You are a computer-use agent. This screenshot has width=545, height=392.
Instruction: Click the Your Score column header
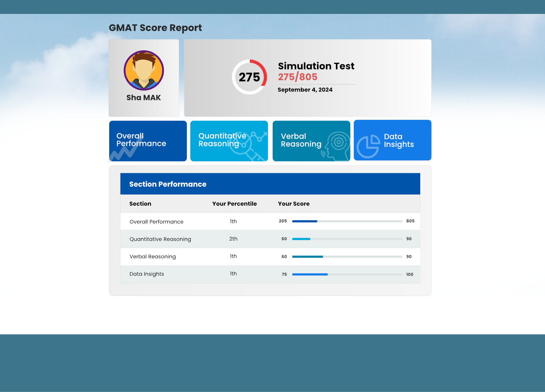(x=294, y=203)
